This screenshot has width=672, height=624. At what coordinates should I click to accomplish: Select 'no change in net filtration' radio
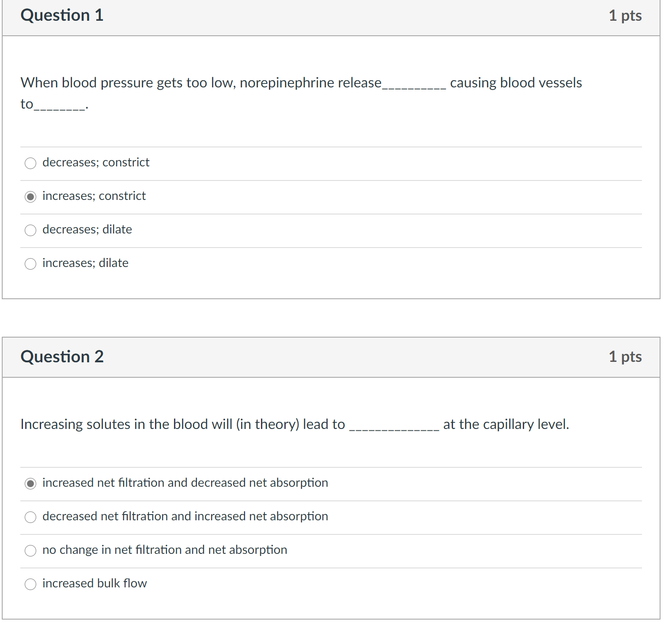[30, 551]
